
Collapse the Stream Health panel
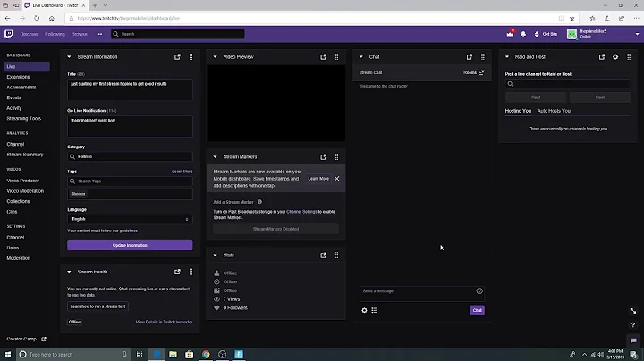(69, 272)
